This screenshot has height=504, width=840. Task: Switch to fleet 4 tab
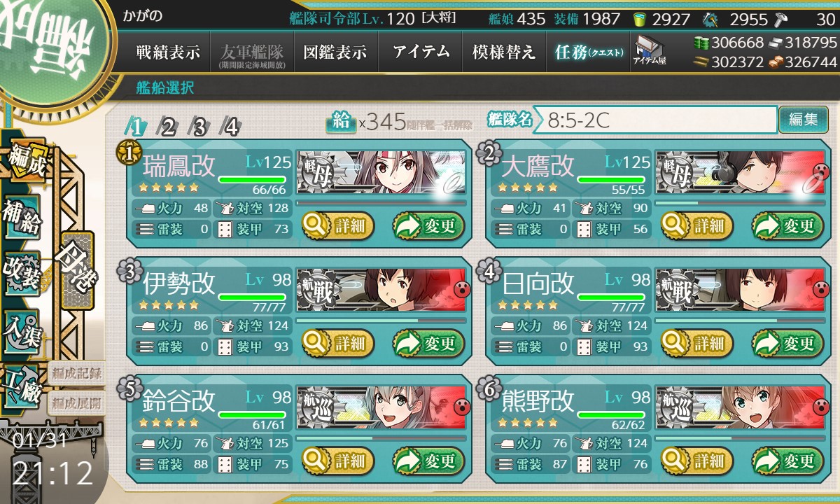pos(231,127)
